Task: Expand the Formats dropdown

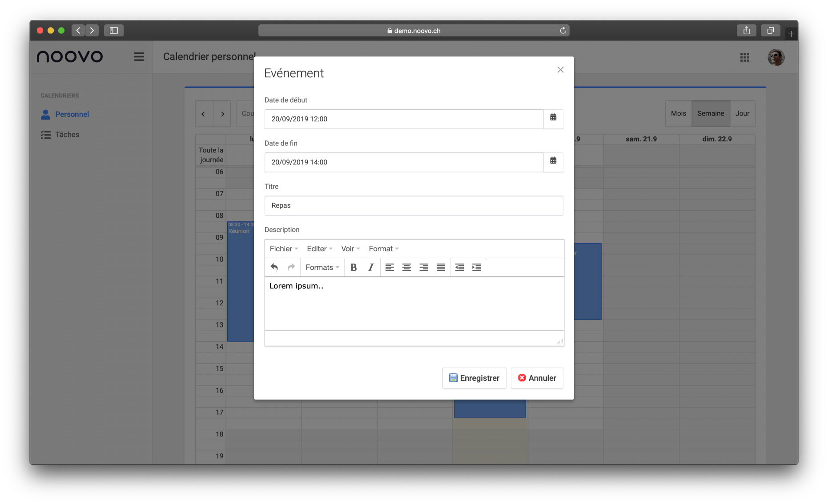Action: 322,267
